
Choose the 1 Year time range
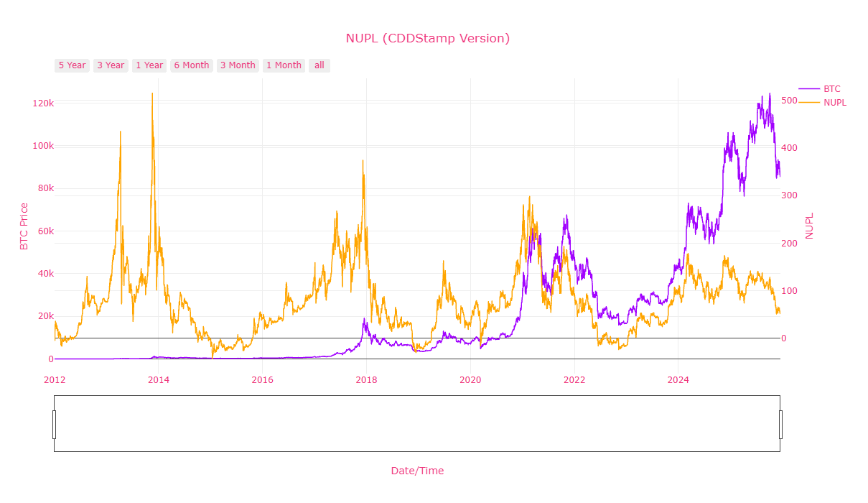pyautogui.click(x=149, y=65)
